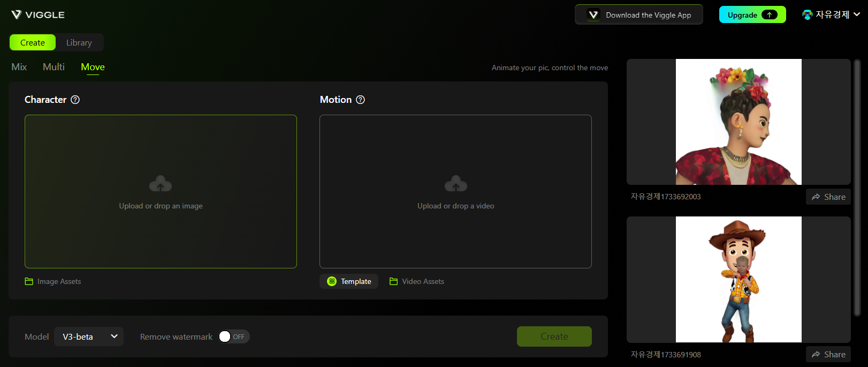Click the video upload cloud icon
The image size is (868, 367).
(x=456, y=184)
